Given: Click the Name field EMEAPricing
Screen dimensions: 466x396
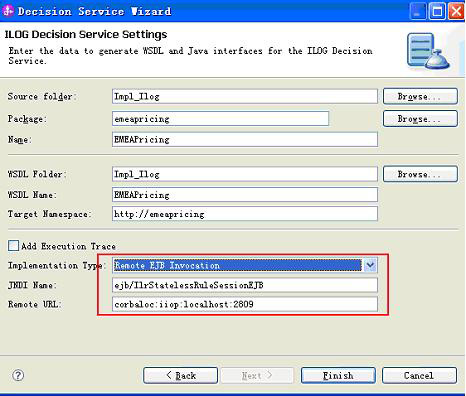Looking at the screenshot, I should (245, 139).
